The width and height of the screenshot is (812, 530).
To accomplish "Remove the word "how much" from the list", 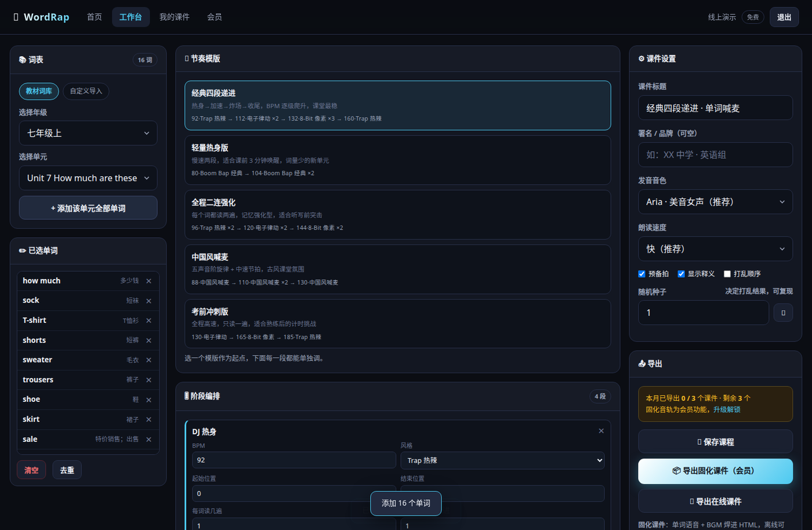I will point(149,281).
